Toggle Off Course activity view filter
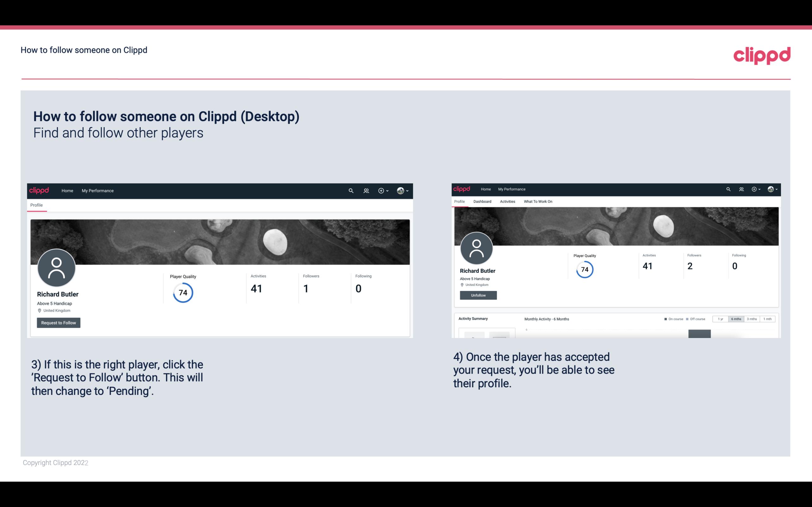This screenshot has width=812, height=507. coord(690,319)
